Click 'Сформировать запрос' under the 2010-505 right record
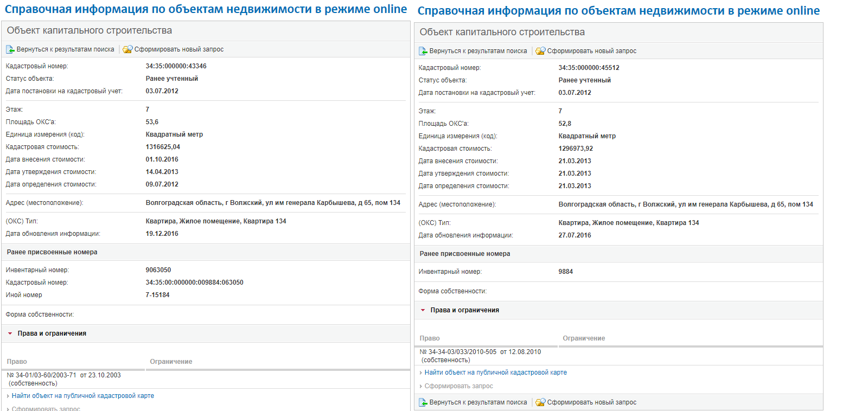This screenshot has height=411, width=868. pos(458,386)
